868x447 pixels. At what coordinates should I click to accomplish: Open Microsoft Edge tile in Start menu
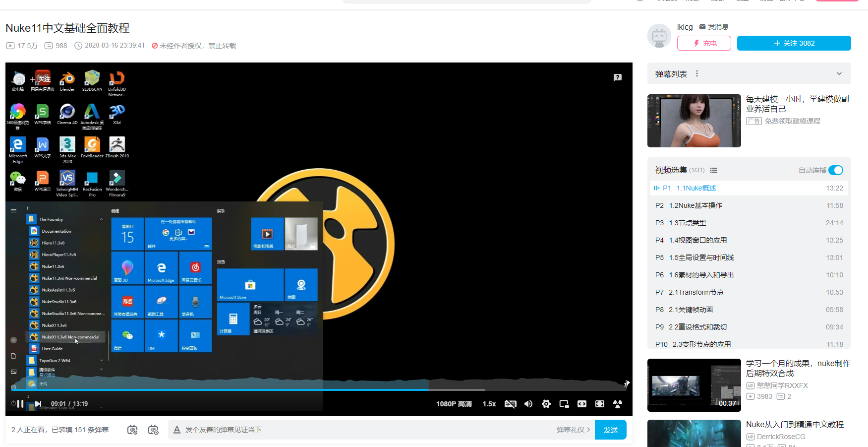(161, 268)
